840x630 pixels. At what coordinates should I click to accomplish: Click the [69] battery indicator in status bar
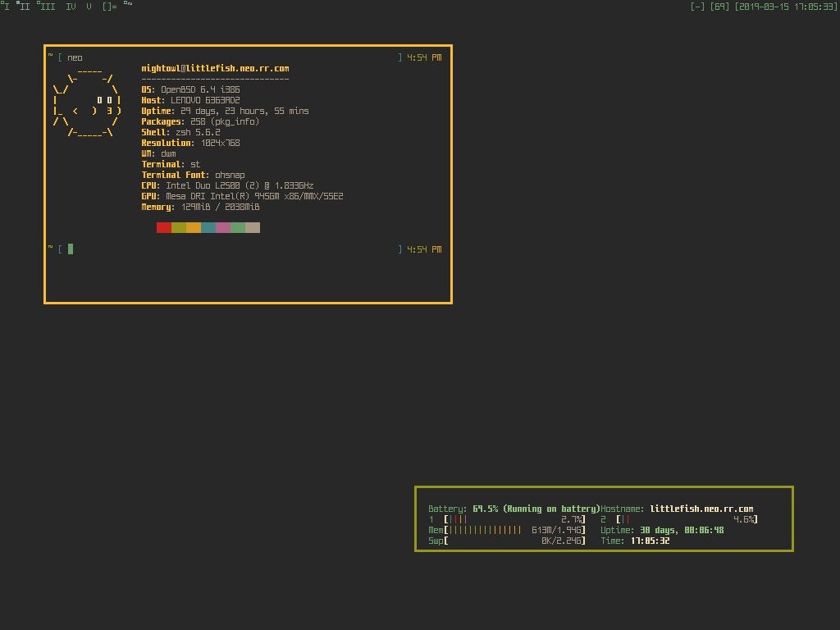(x=720, y=7)
